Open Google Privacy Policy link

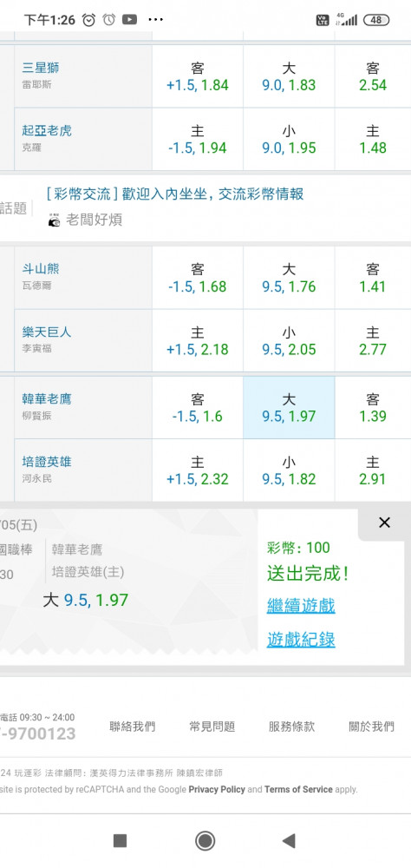click(x=217, y=789)
